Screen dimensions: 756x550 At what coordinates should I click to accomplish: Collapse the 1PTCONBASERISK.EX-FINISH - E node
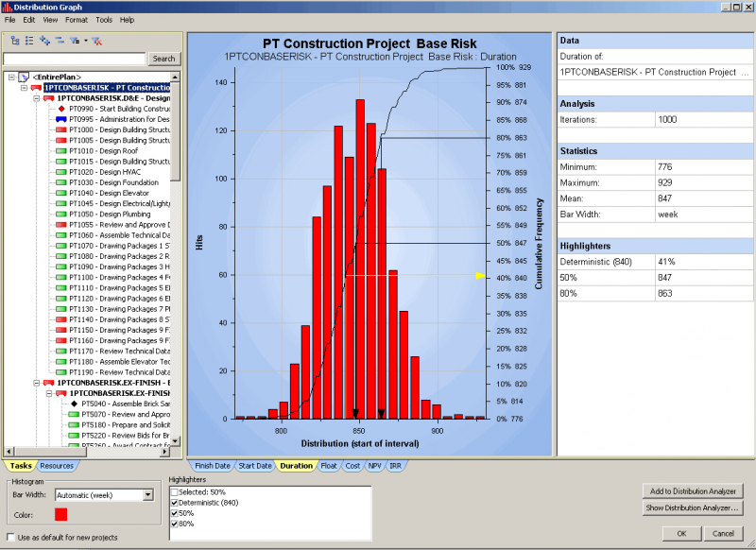tap(37, 383)
